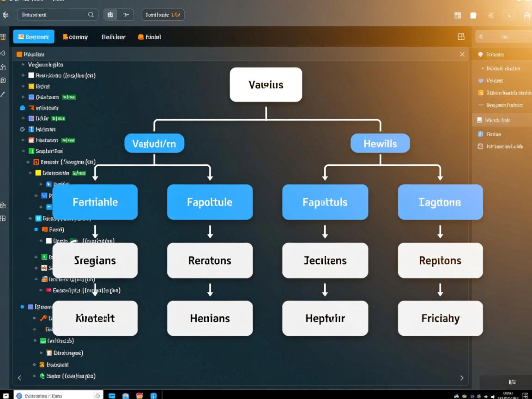532x399 pixels.
Task: Click the solid white square icon in the top-right toolbar
Action: 473,15
